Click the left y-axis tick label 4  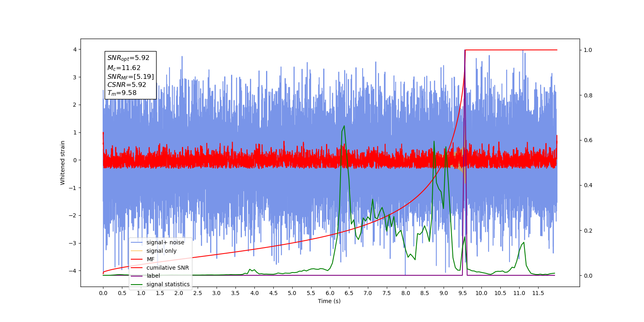click(75, 50)
